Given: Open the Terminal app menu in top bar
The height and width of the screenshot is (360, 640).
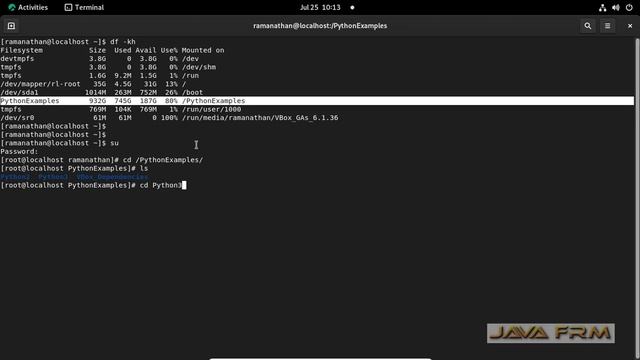Looking at the screenshot, I should 84,7.
